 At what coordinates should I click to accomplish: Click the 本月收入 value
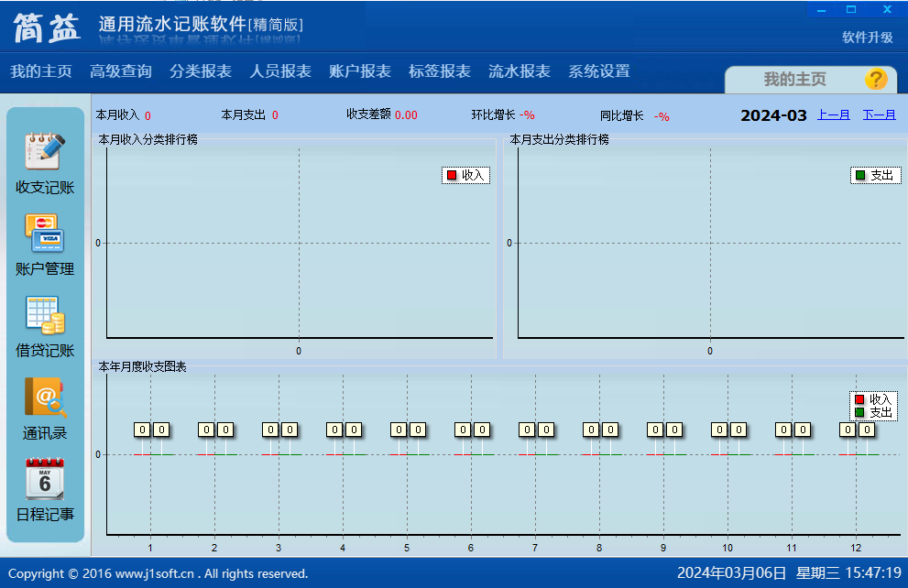click(148, 115)
